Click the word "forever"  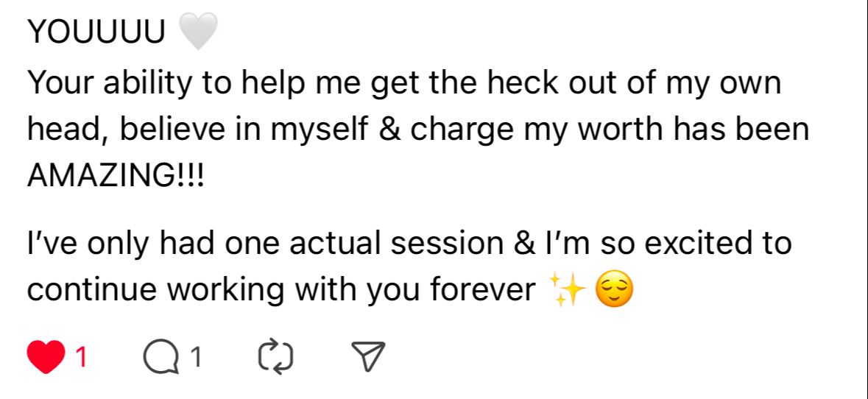(482, 291)
